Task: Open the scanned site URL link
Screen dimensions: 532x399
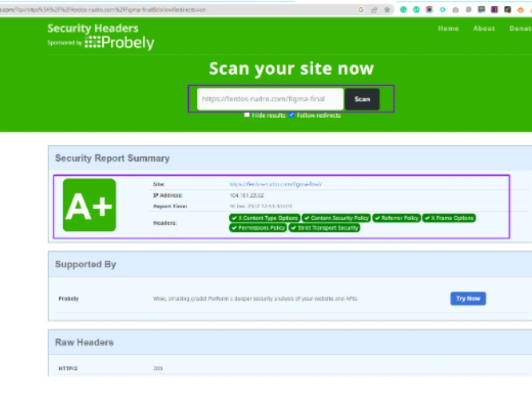Action: coord(276,184)
